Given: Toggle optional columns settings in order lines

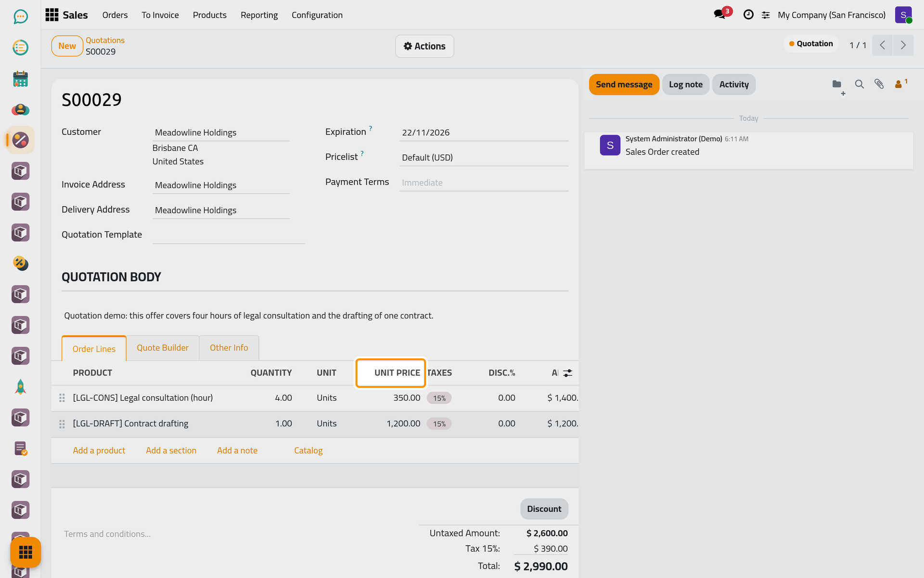Looking at the screenshot, I should 568,373.
